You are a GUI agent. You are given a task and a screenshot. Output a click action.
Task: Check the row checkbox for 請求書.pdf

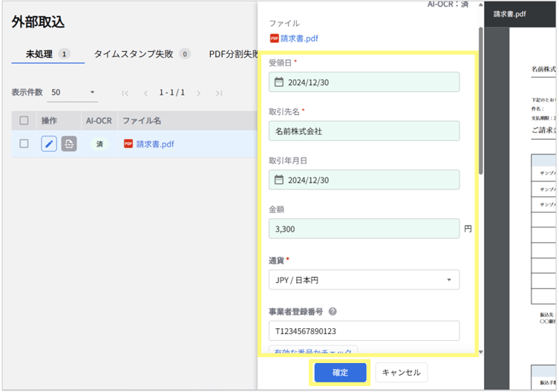tap(24, 144)
